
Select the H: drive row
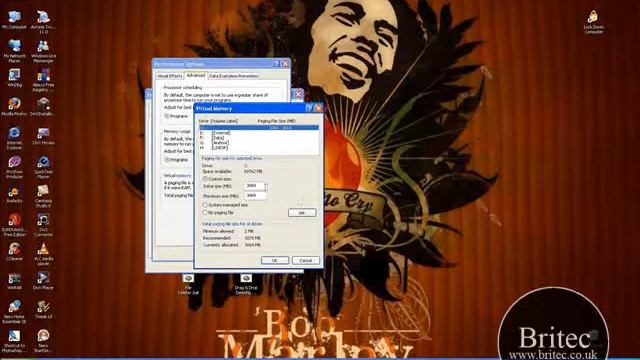pos(259,148)
